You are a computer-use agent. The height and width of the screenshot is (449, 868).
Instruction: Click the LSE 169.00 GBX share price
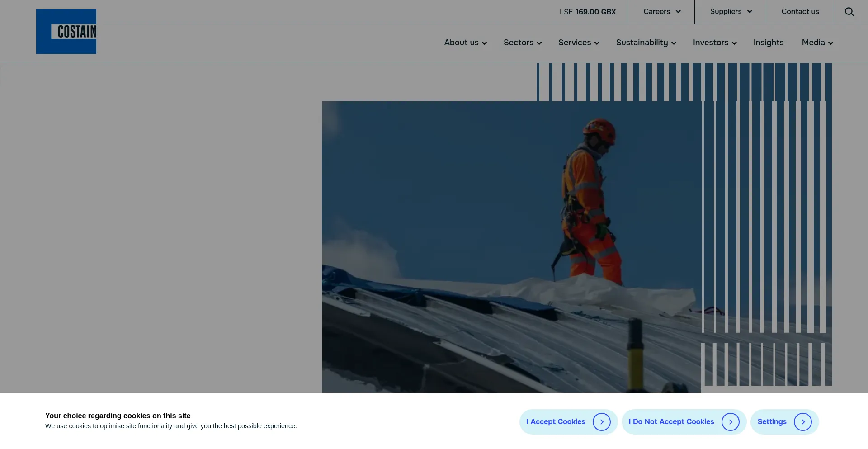(587, 12)
